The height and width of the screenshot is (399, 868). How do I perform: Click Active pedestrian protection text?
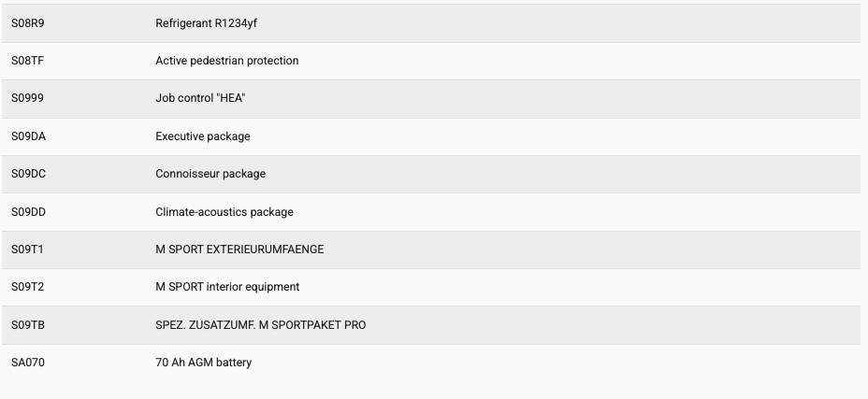(x=227, y=61)
